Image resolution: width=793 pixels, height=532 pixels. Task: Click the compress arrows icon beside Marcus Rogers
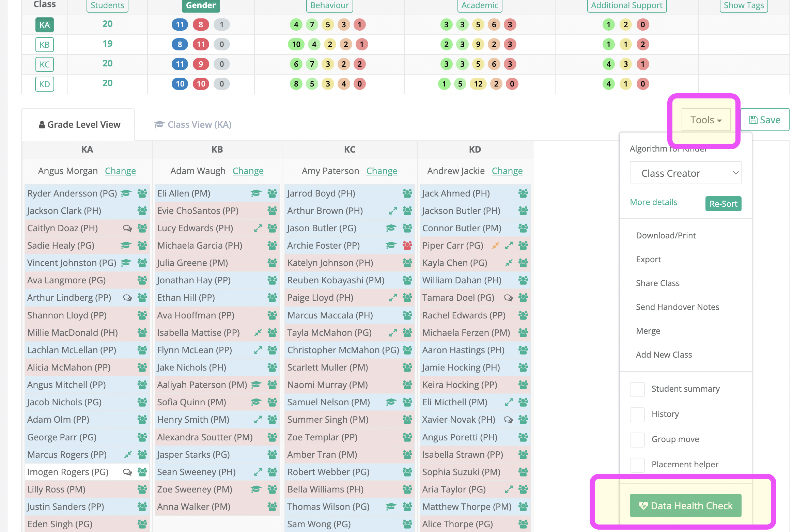128,455
